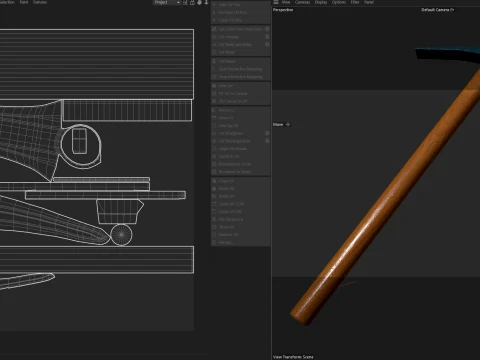This screenshot has height=360, width=480.
Task: Run the Max UV command
Action: (x=240, y=86)
